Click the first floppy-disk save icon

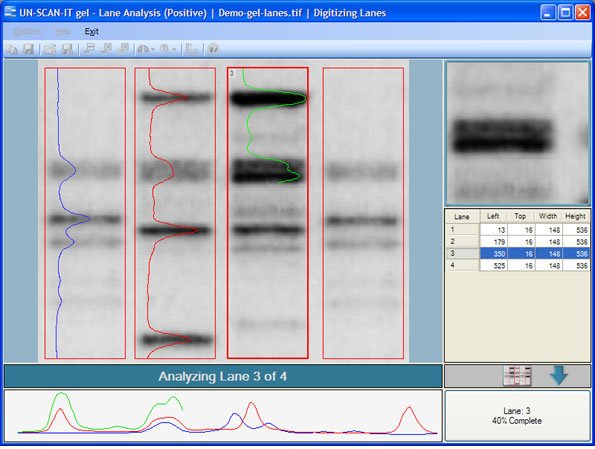click(28, 49)
